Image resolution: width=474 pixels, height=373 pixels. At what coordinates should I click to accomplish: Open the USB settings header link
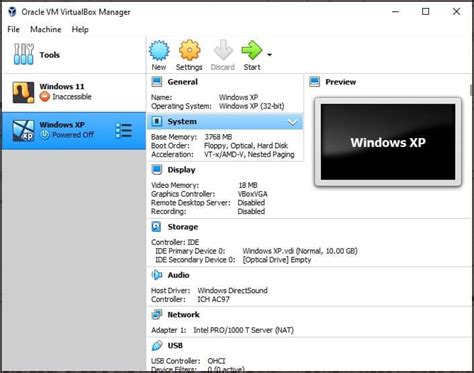pyautogui.click(x=175, y=345)
